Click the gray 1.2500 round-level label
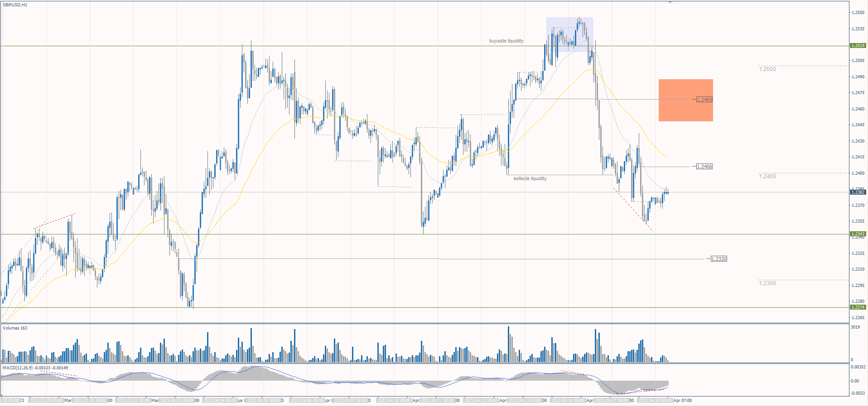This screenshot has height=406, width=868. point(767,69)
